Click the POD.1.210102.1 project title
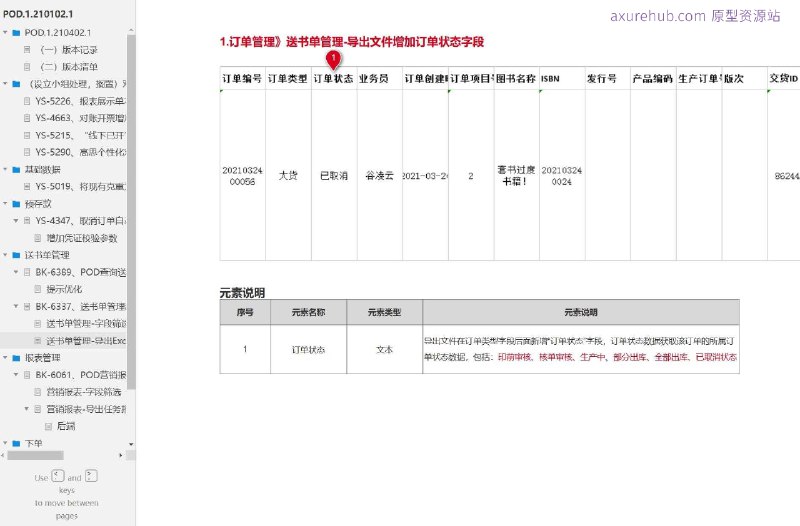Viewport: 800px width, 526px height. (38, 14)
